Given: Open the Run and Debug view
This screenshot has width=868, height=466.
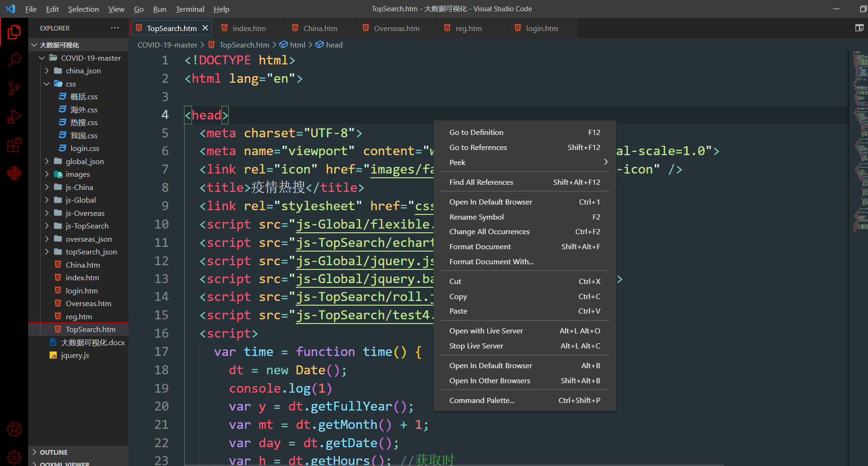Looking at the screenshot, I should [x=14, y=117].
